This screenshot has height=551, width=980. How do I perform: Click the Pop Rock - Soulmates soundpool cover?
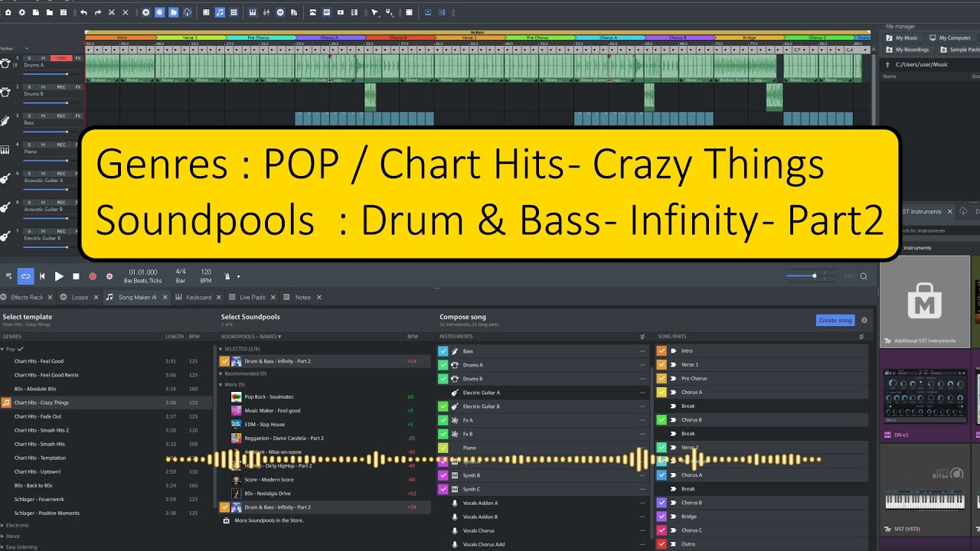click(x=237, y=396)
